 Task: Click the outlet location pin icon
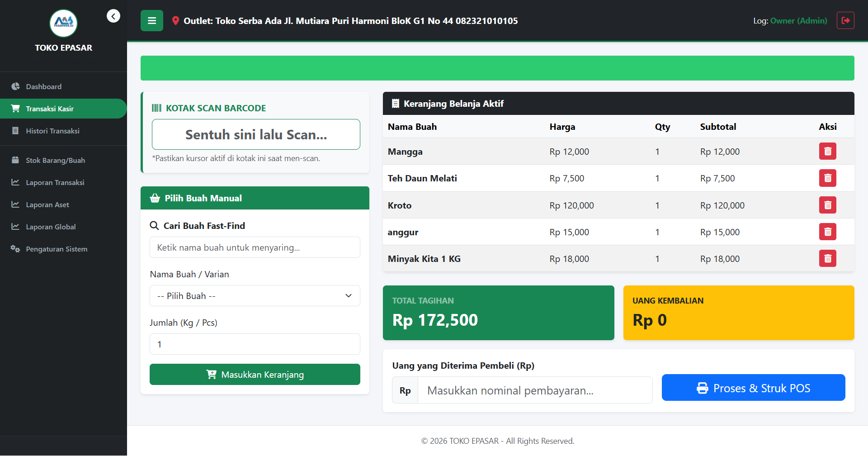tap(175, 21)
